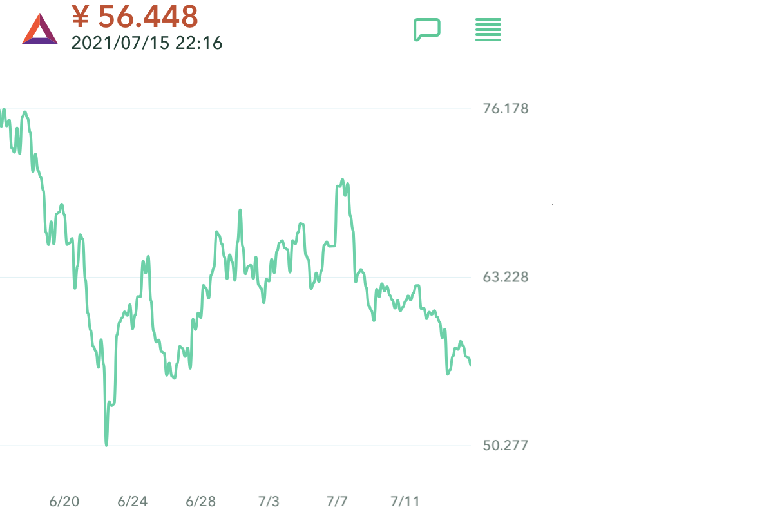Viewport: 773px width, 532px height.
Task: Click the triangular BAT coin logo
Action: click(40, 30)
